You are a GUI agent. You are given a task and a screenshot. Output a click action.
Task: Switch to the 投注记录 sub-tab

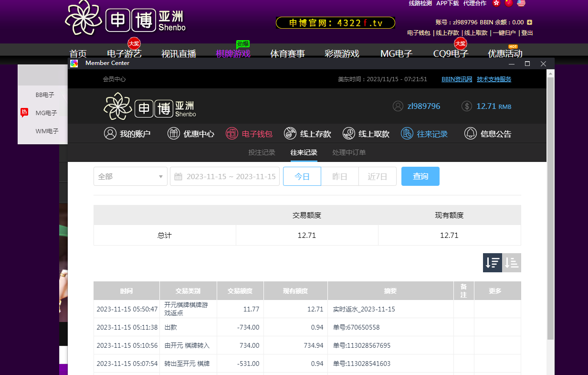[262, 153]
